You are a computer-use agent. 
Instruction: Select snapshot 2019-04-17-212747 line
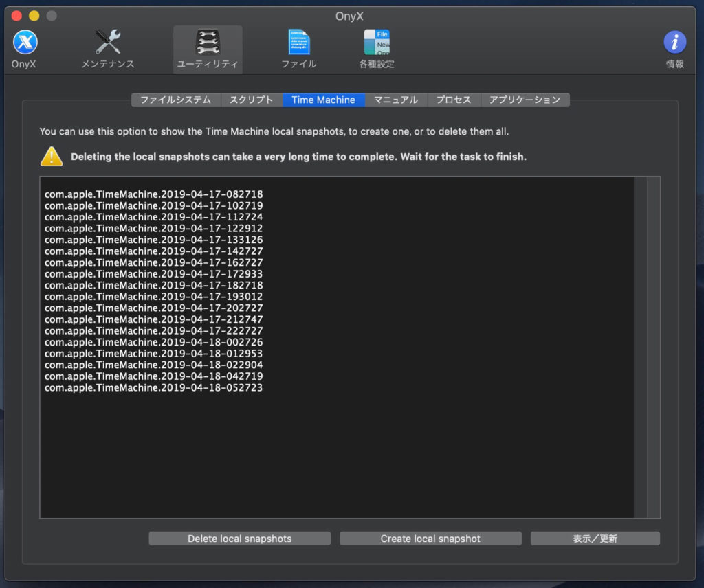coord(153,319)
